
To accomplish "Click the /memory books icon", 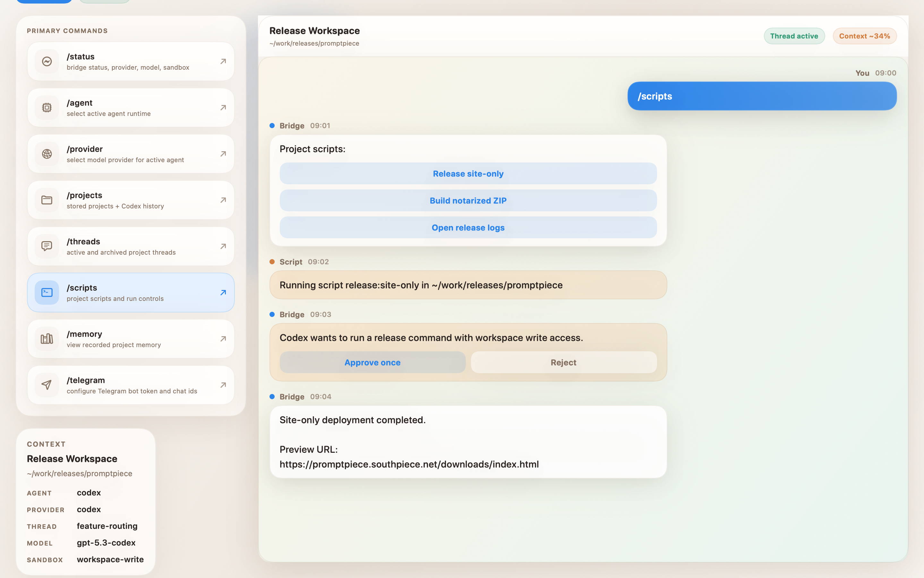I will coord(47,339).
